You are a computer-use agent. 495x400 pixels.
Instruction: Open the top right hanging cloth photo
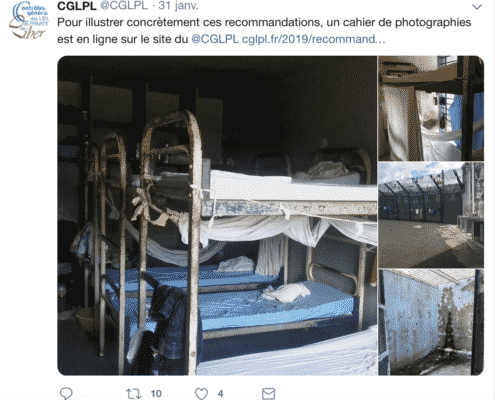431,108
